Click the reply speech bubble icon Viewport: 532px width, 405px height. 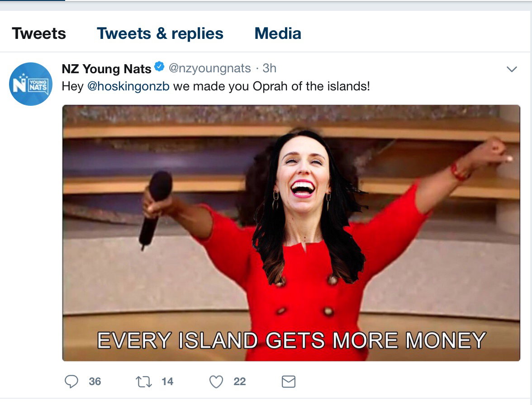pos(71,381)
